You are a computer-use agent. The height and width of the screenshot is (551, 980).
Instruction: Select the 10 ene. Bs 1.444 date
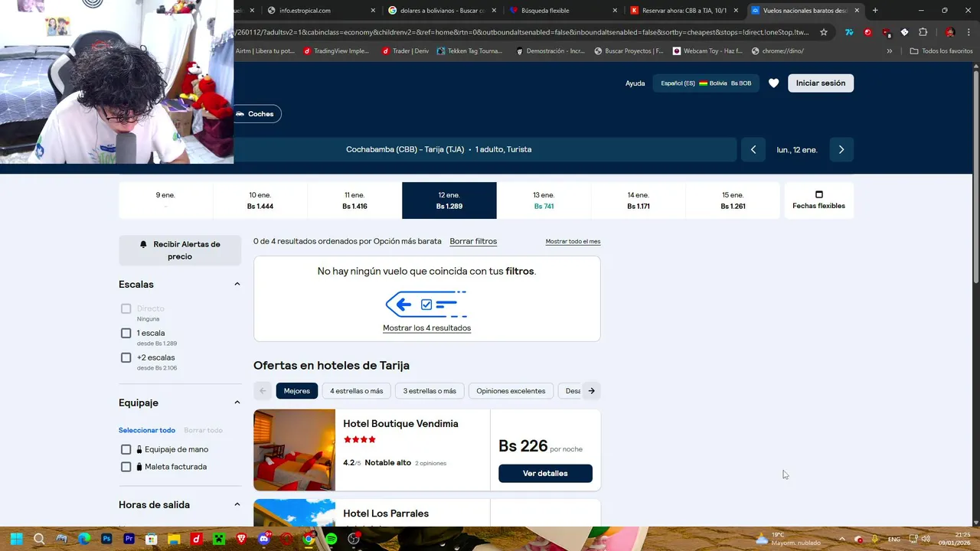click(x=260, y=201)
